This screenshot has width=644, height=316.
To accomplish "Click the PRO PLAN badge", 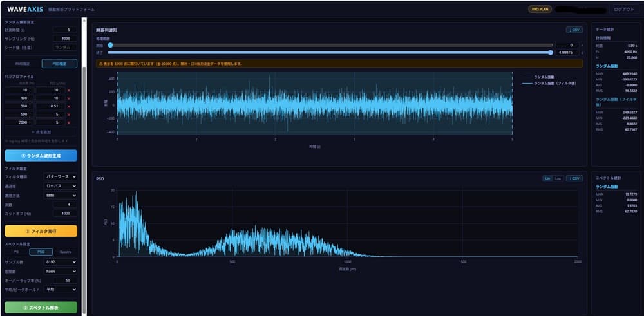I will point(540,9).
